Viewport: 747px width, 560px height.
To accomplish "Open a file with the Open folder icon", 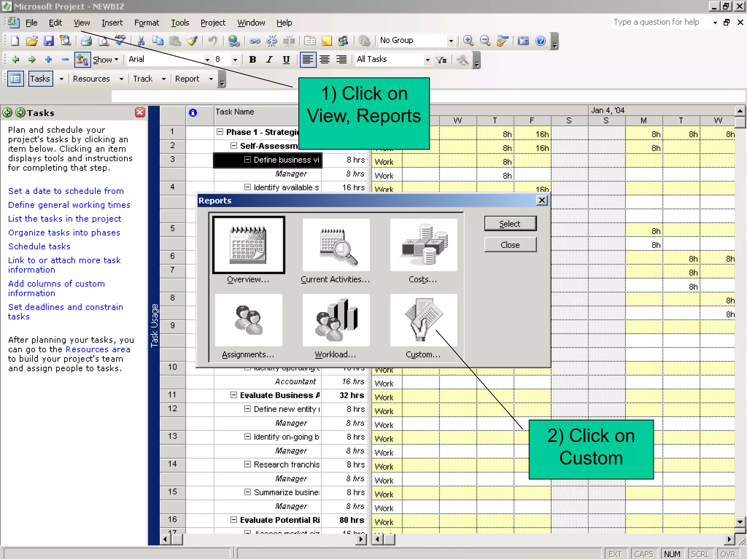I will click(32, 41).
